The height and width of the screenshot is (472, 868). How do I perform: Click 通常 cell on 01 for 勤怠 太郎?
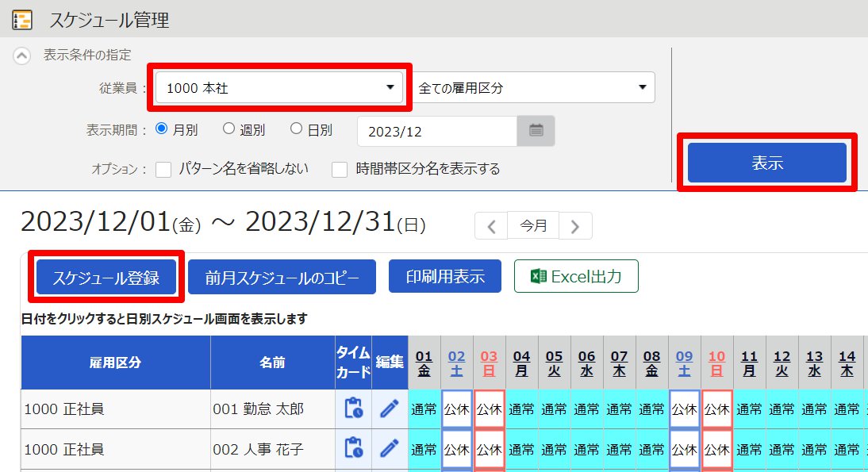(x=424, y=409)
